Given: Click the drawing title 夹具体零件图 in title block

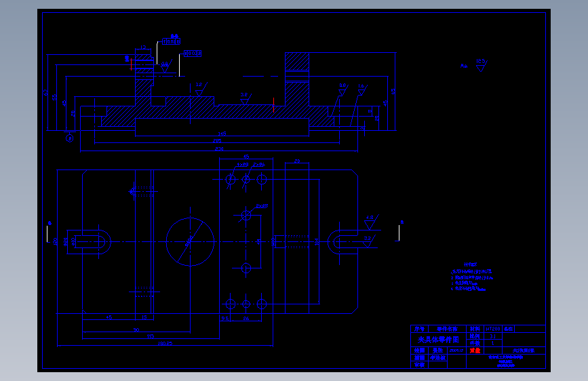Looking at the screenshot, I should pyautogui.click(x=438, y=340).
